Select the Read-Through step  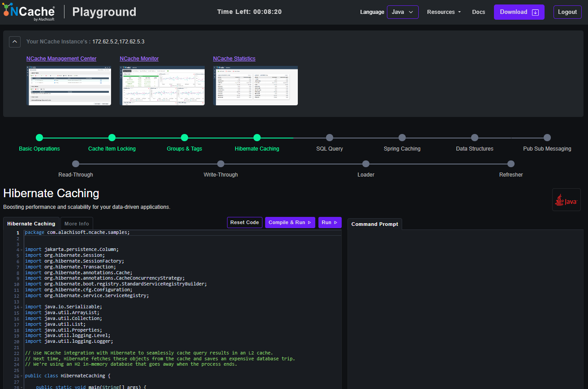tap(76, 164)
